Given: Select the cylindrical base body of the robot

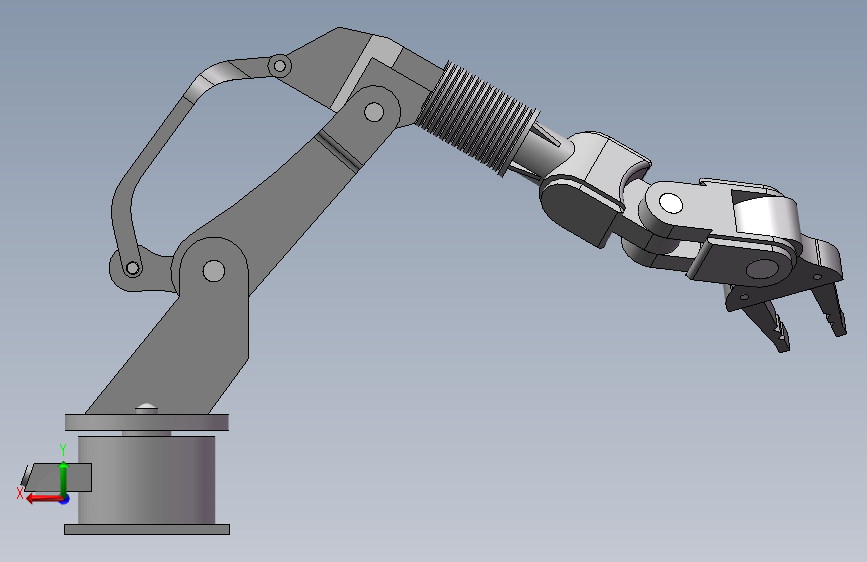Looking at the screenshot, I should pos(147,480).
